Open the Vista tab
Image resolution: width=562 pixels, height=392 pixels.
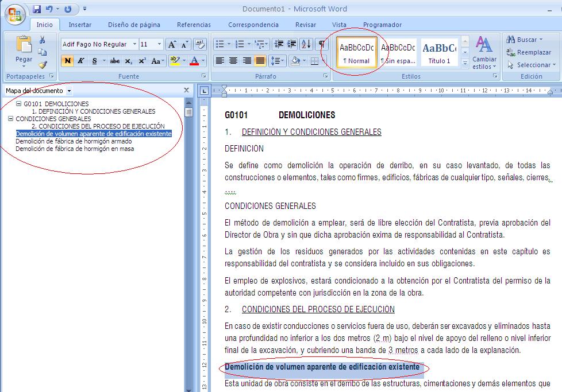click(x=339, y=25)
